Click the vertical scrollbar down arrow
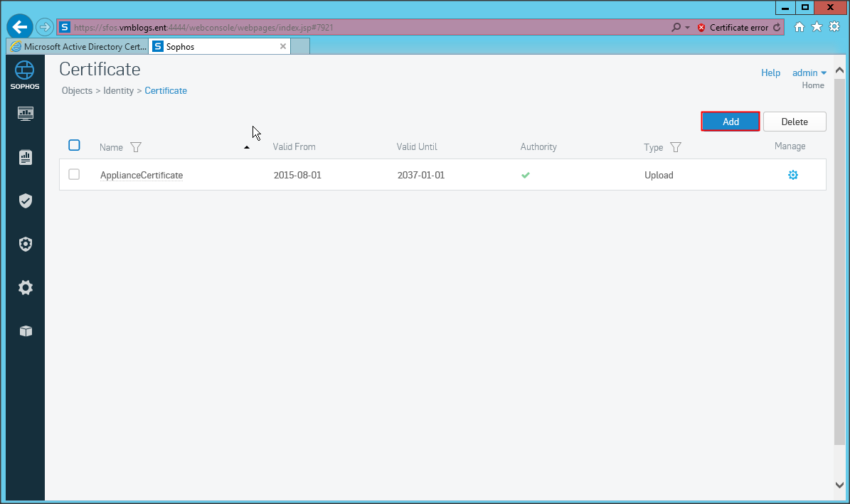This screenshot has width=850, height=504. [x=839, y=485]
